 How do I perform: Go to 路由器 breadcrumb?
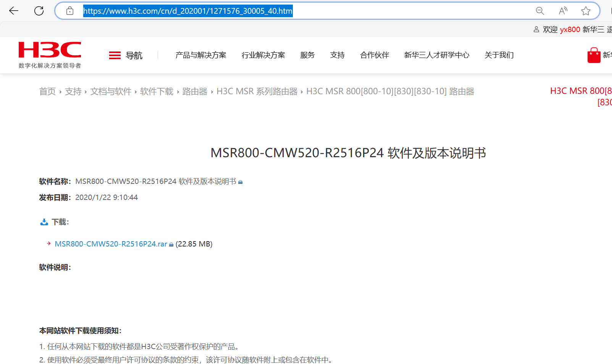click(x=195, y=92)
